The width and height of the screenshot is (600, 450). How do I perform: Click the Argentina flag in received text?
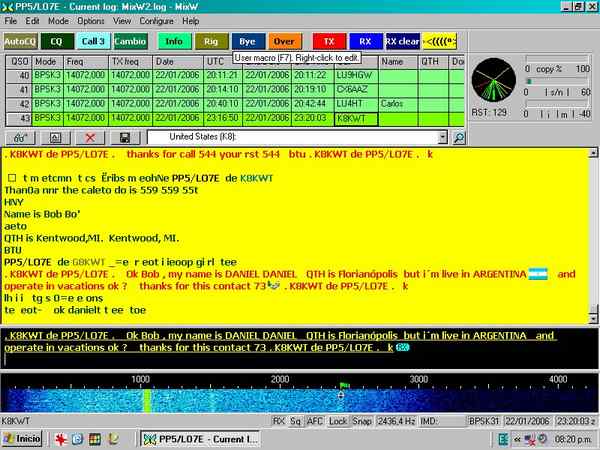pos(538,274)
